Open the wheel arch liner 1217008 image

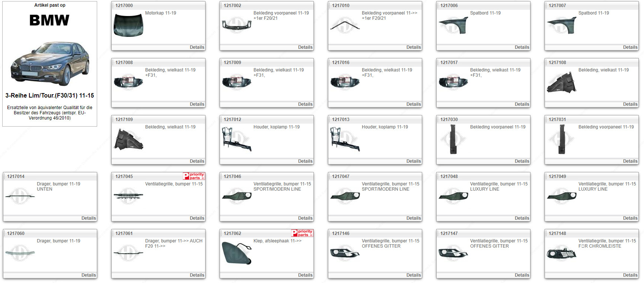point(128,82)
